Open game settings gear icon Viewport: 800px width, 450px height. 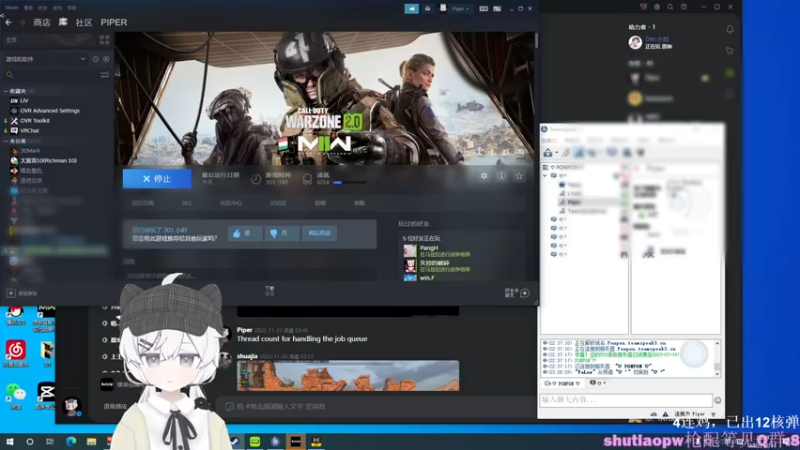click(484, 176)
